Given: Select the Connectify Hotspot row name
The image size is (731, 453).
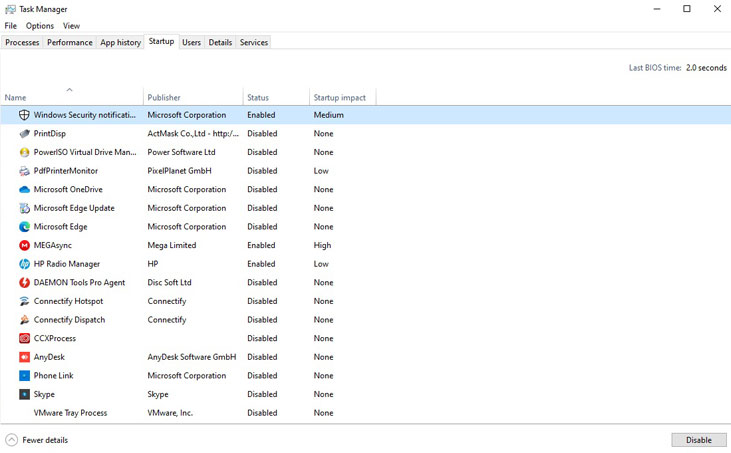Looking at the screenshot, I should click(69, 302).
